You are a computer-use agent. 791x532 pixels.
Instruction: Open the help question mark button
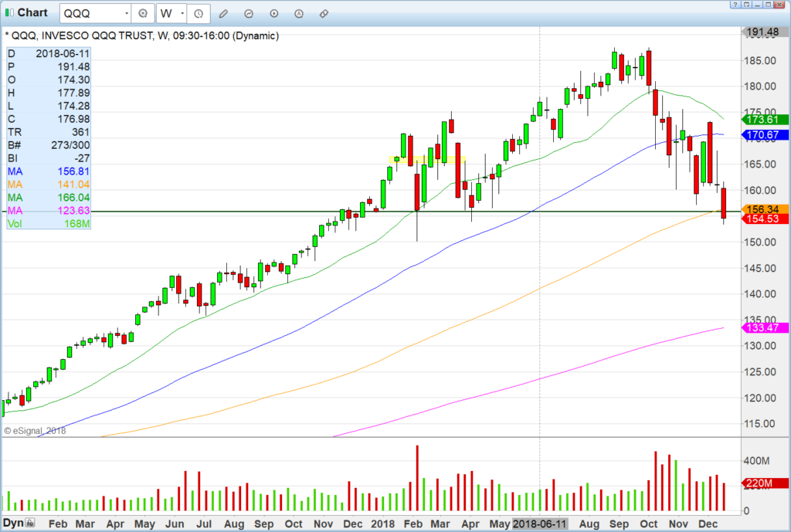735,5
